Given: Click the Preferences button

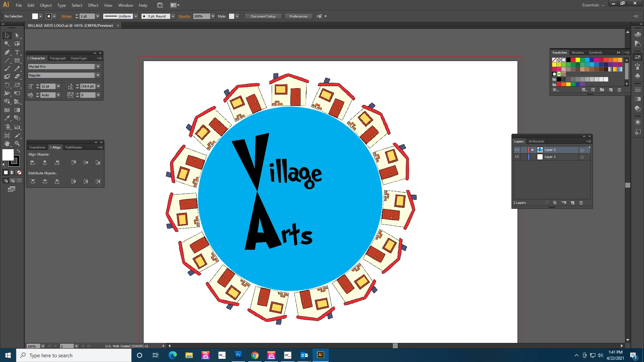Looking at the screenshot, I should tap(298, 16).
